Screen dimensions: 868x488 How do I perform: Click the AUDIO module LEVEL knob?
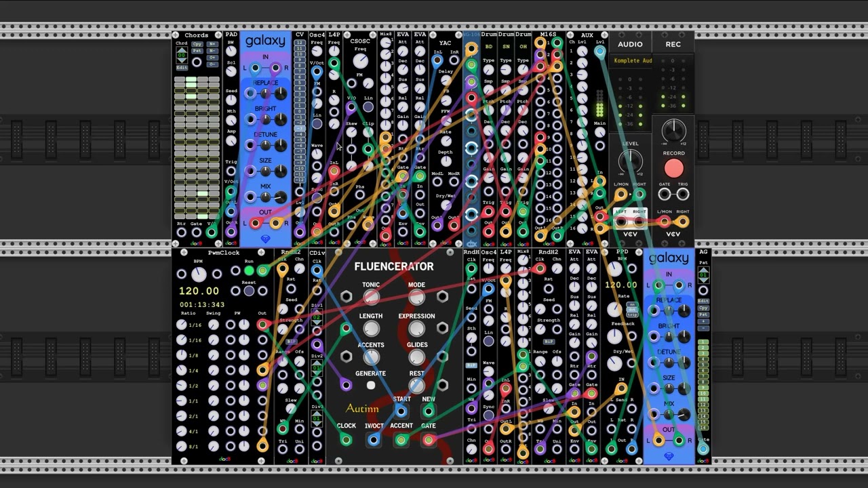630,161
